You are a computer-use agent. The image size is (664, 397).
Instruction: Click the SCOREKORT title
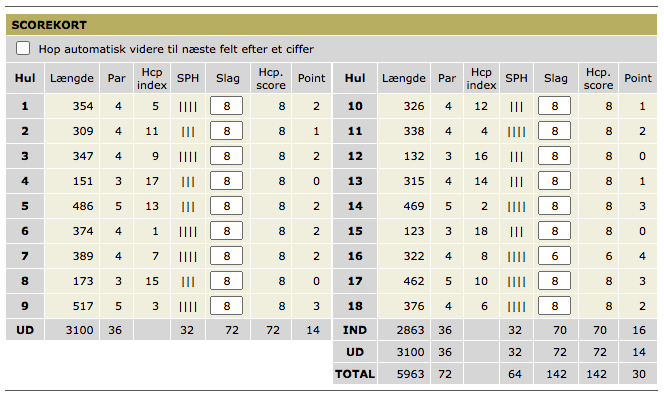[49, 25]
